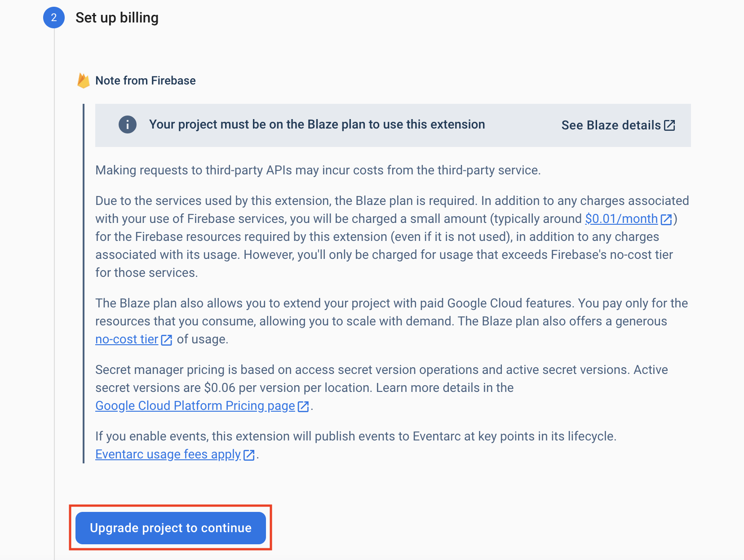Click the Firebase flame logo icon

84,80
